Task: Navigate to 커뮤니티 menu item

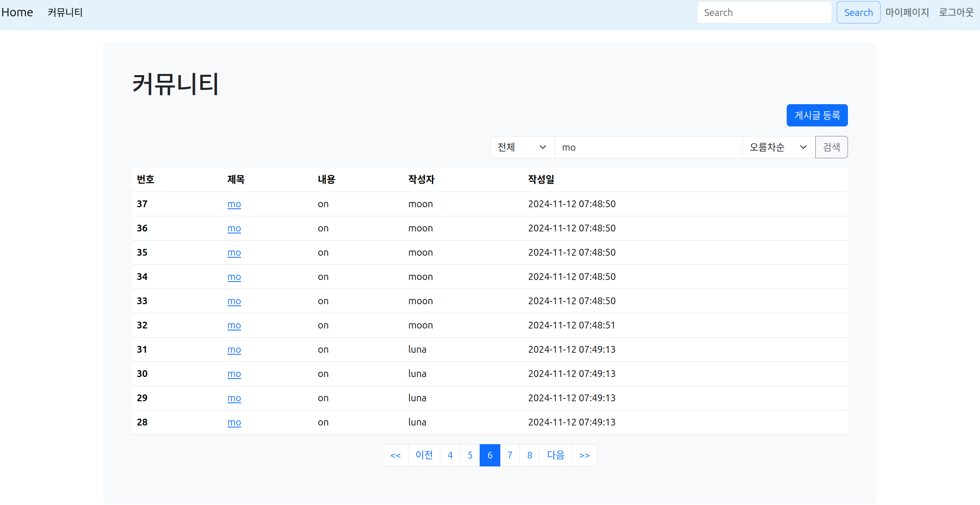Action: coord(65,12)
